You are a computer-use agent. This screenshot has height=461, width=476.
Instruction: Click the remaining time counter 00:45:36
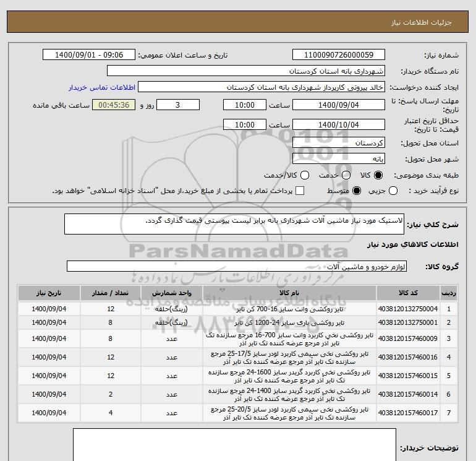[114, 105]
